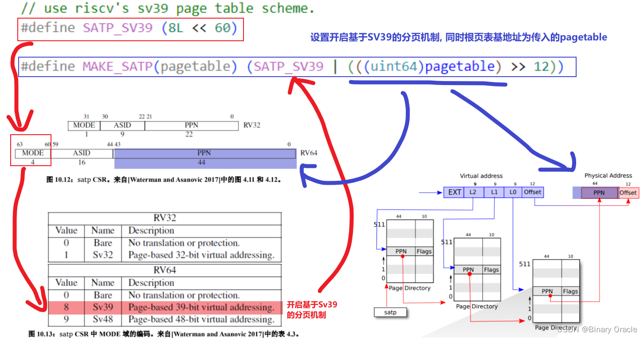644x338 pixels.
Task: Click the ASID field in the RV64 satp register
Action: coord(82,153)
